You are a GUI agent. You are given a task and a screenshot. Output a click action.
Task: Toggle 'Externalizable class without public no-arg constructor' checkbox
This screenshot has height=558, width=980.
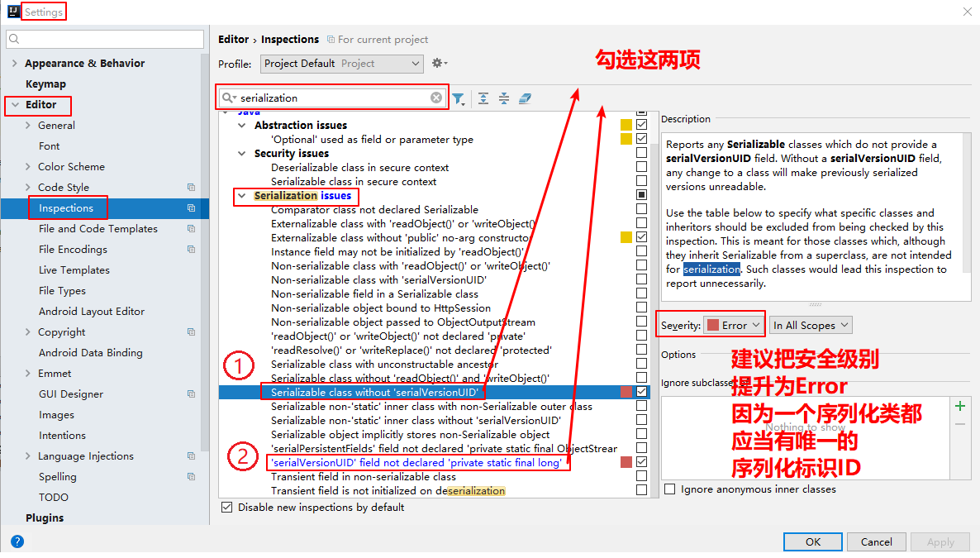pos(641,237)
